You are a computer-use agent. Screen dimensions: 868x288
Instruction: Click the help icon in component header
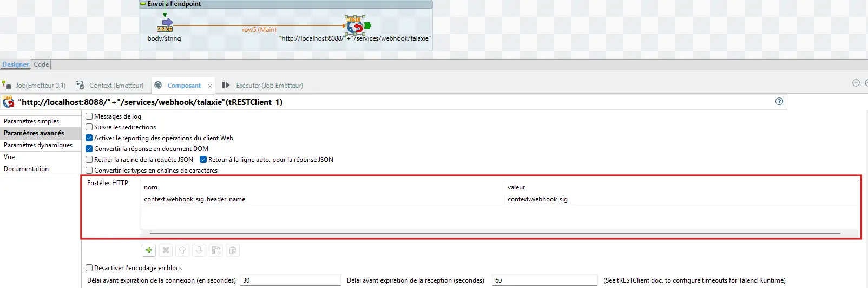(x=779, y=101)
